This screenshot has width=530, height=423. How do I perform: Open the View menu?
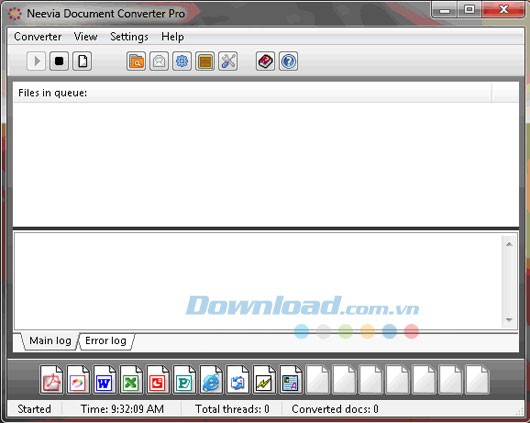click(86, 37)
